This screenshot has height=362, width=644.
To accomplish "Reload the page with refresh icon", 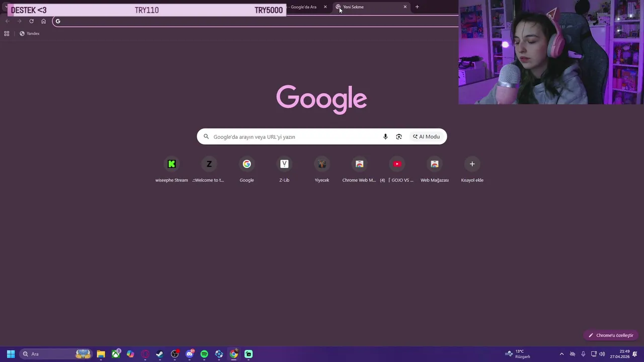I will [31, 21].
